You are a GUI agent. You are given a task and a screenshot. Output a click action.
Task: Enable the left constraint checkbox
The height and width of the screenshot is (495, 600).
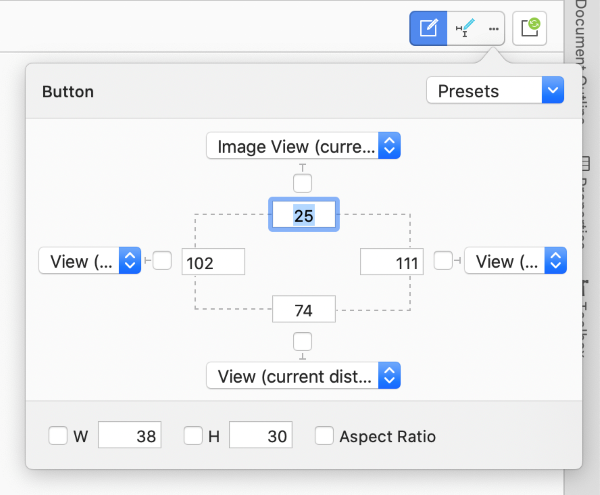point(162,261)
